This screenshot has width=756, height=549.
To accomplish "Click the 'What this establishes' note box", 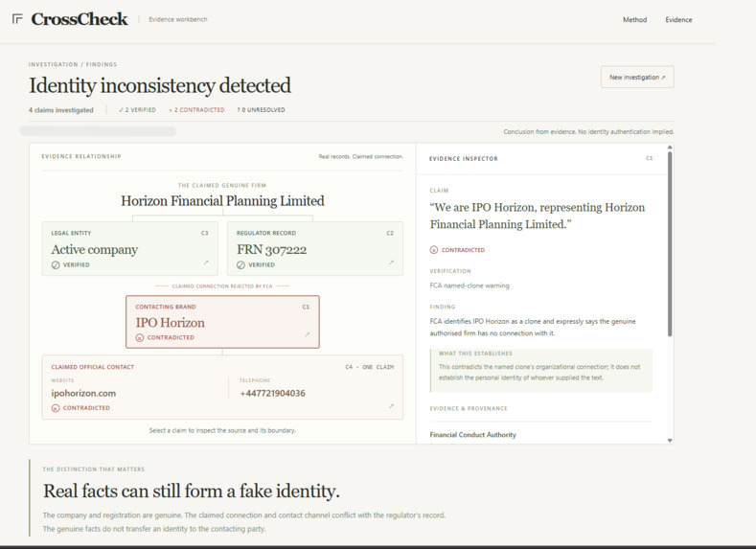I will (541, 370).
